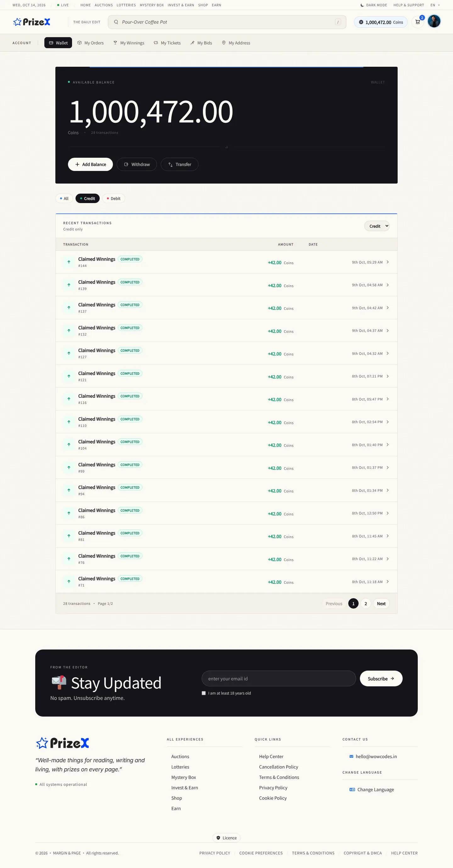Expand transaction #144 chevron
The width and height of the screenshot is (453, 868).
pyautogui.click(x=388, y=262)
